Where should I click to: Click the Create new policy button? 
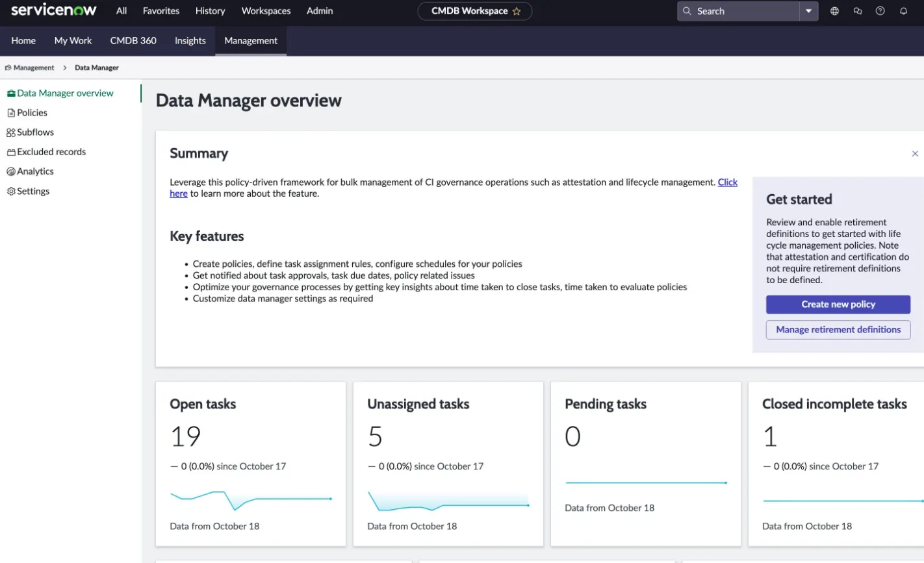tap(838, 305)
